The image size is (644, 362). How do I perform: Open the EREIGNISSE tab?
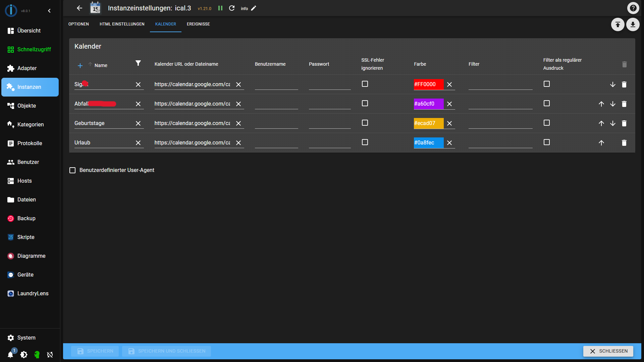coord(198,24)
